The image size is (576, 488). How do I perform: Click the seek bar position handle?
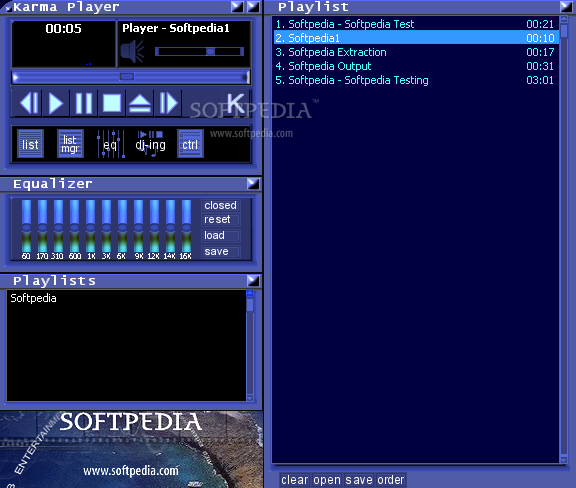pyautogui.click(x=127, y=77)
